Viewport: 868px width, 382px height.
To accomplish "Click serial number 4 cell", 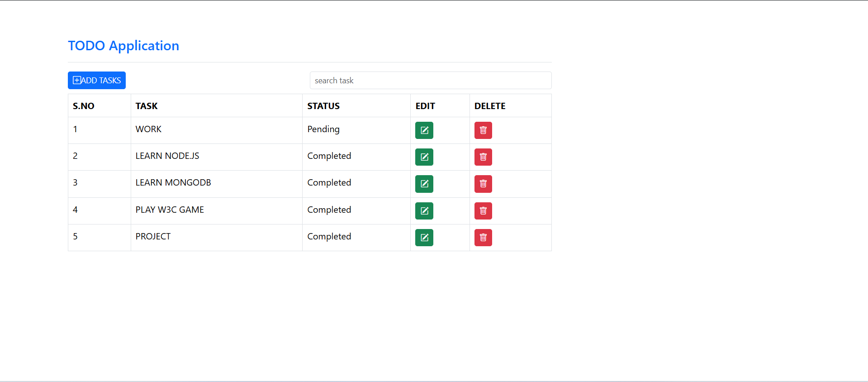I will tap(100, 211).
